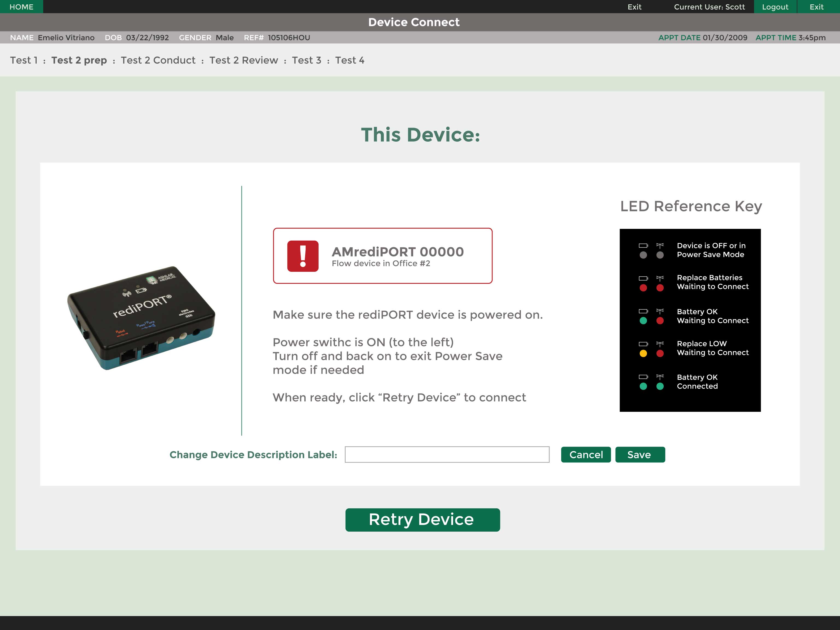
Task: Click inside the Change Device Description Label field
Action: (x=447, y=454)
